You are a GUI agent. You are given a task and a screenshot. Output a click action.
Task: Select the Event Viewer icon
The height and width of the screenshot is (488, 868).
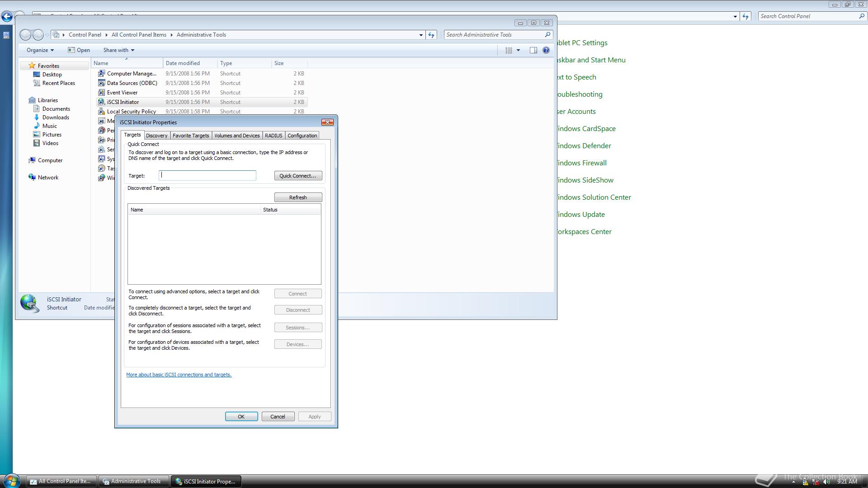pos(102,92)
